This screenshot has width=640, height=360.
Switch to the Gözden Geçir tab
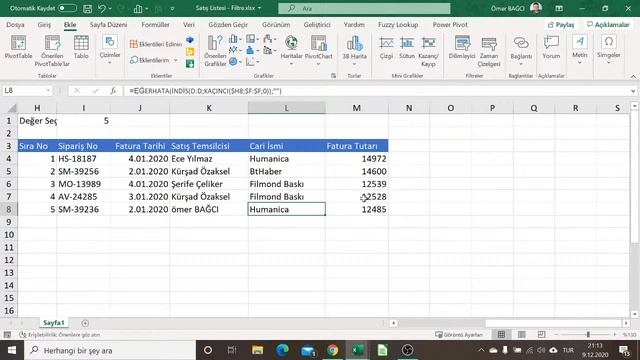[228, 24]
